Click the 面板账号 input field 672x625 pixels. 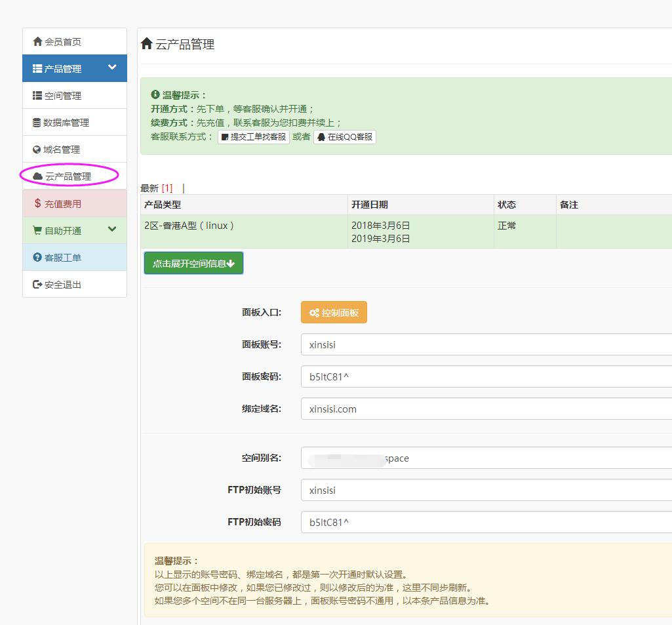pos(486,344)
